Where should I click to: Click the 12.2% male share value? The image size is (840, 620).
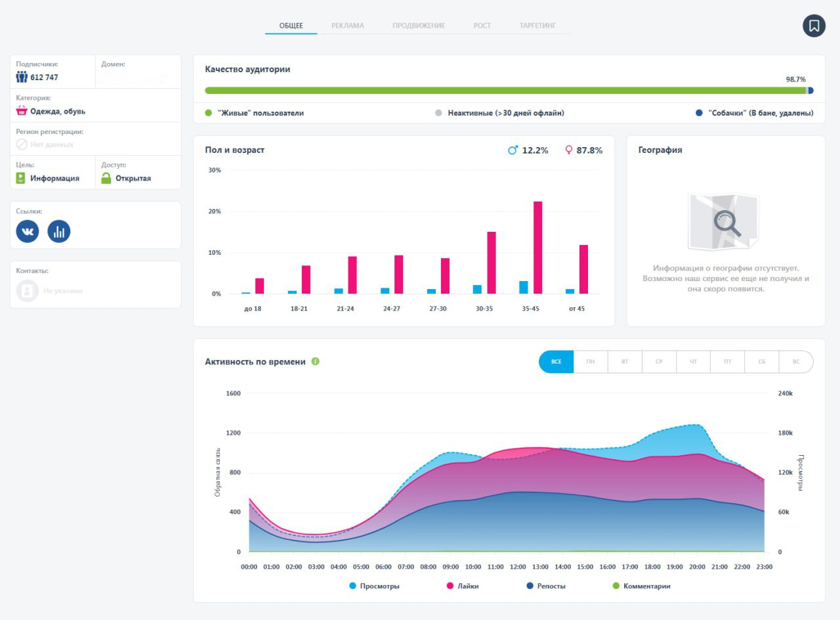[535, 150]
